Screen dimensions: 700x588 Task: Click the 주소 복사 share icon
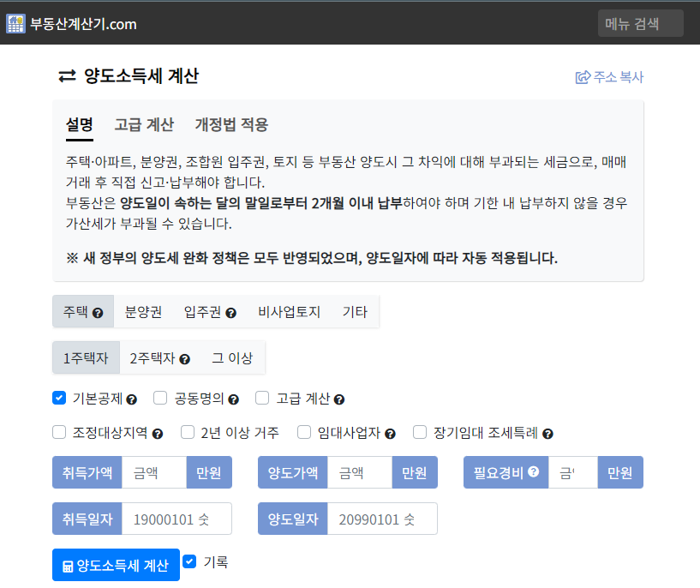coord(583,77)
